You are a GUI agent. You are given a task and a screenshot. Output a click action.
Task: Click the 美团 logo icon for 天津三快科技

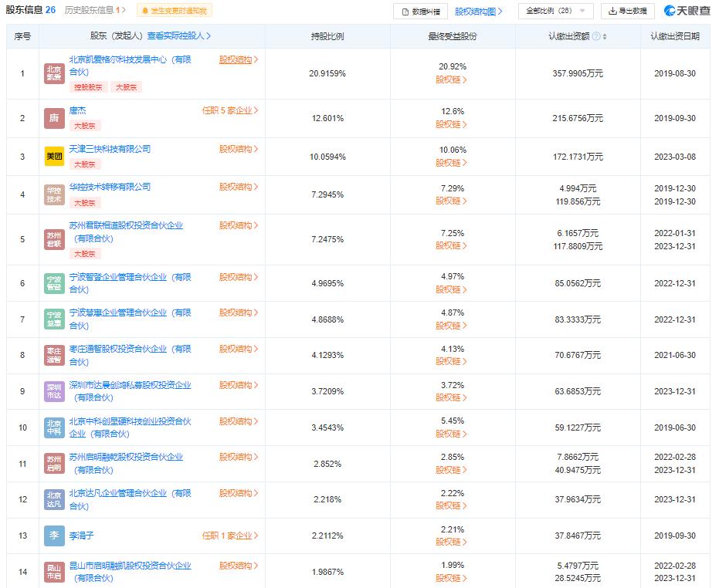(x=54, y=157)
